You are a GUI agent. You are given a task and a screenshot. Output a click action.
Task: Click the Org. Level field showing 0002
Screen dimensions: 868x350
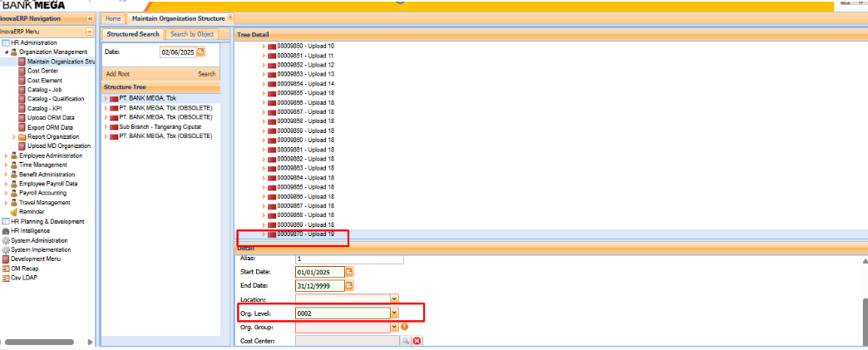coord(343,313)
